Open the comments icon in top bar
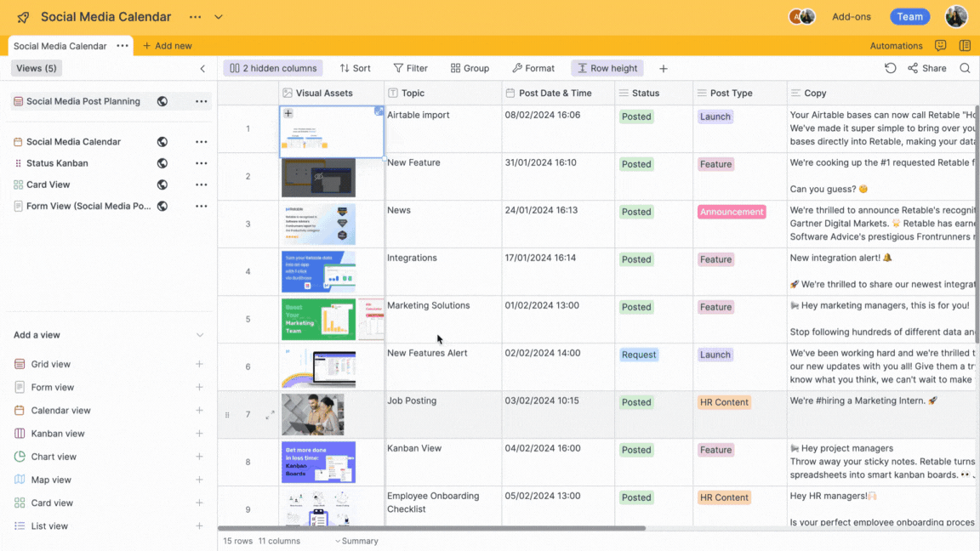 pos(940,46)
